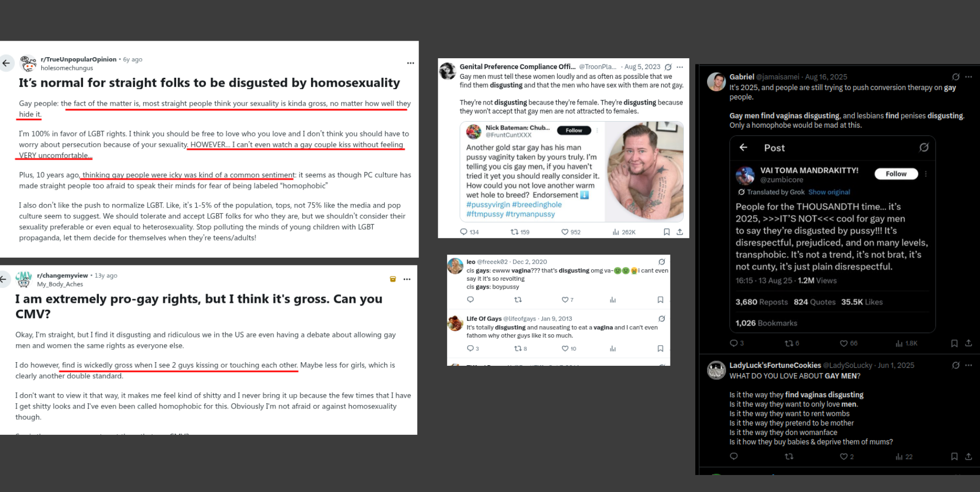Open Grok icon on Gabriel's tweet
Screen dimensions: 980x492
956,77
